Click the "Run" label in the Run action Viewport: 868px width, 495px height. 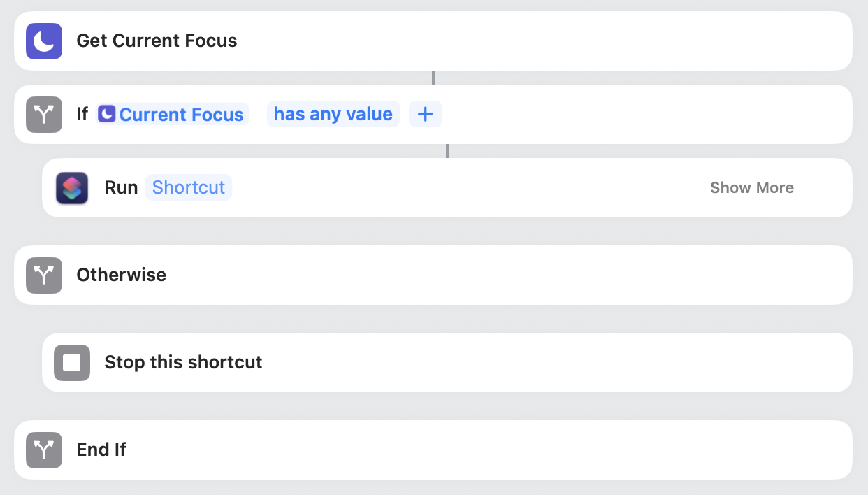click(121, 187)
